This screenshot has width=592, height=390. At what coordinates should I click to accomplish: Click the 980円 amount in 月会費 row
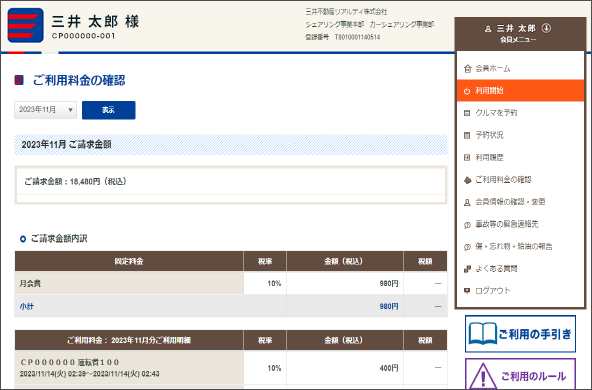[389, 284]
